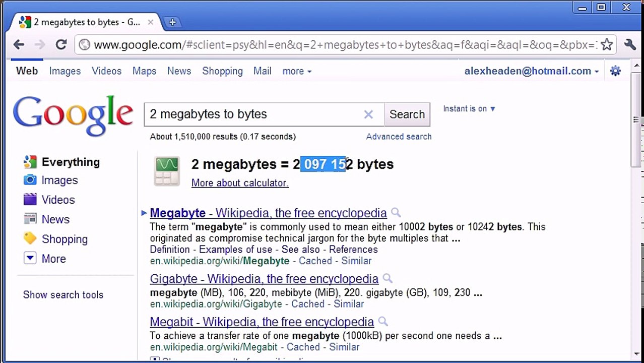
Task: Clear the search box with the X
Action: (x=368, y=114)
